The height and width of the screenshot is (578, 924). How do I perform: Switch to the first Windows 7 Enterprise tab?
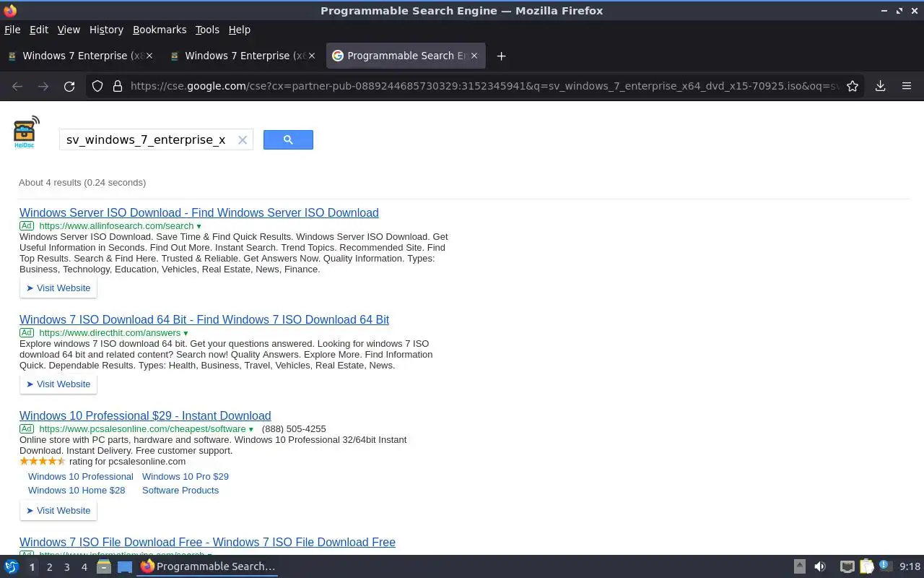(79, 56)
